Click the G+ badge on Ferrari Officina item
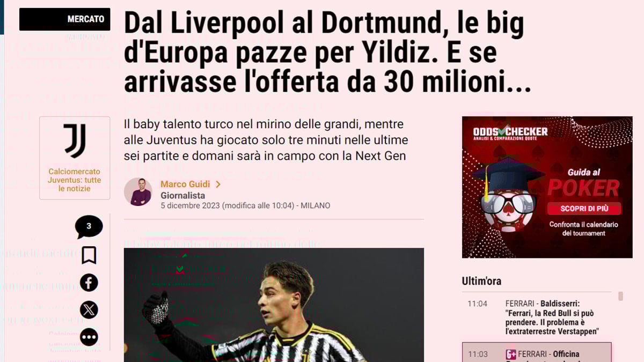Screen dimensions: 644x362 tap(510, 354)
